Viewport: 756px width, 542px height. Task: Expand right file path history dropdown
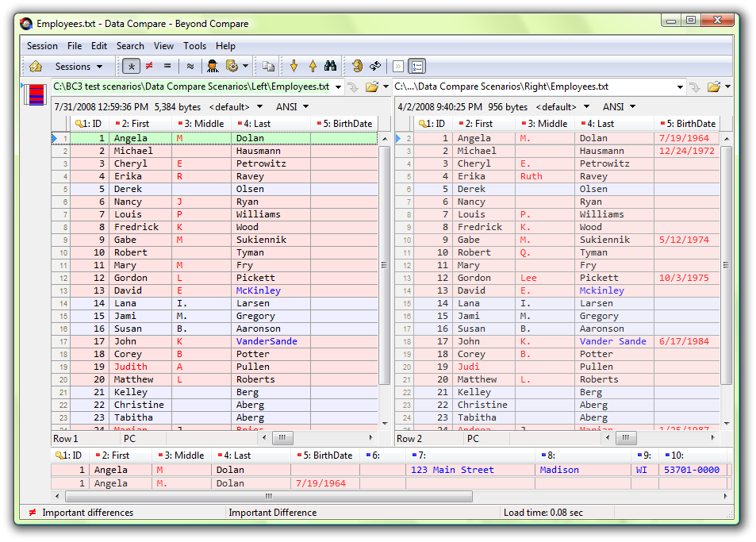tap(680, 87)
